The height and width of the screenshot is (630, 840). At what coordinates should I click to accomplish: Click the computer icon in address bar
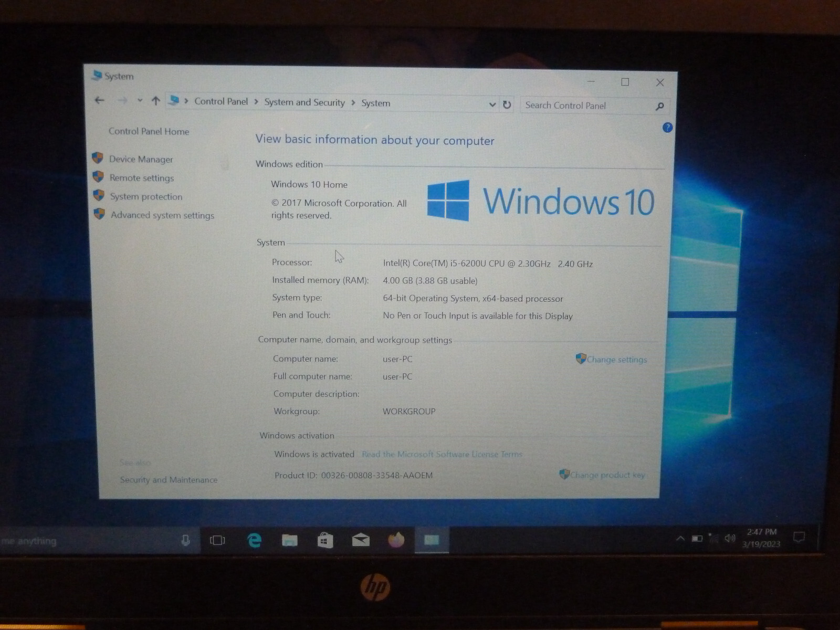(174, 100)
